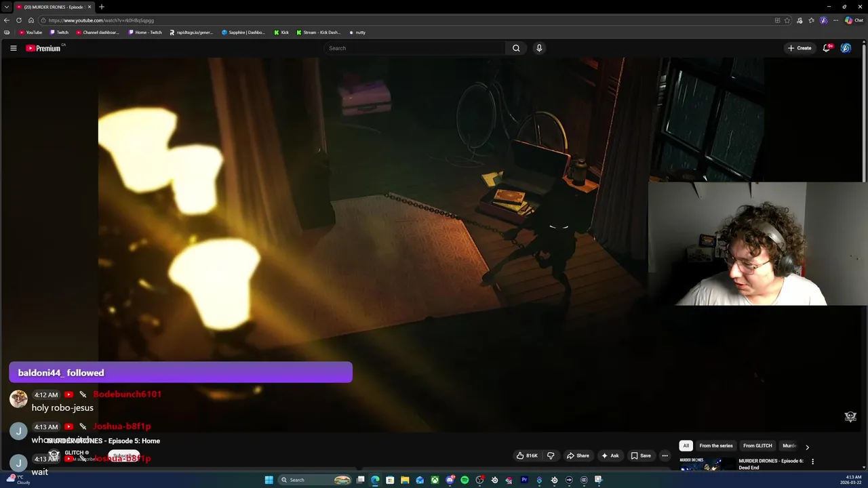Open Task View on the taskbar

360,480
